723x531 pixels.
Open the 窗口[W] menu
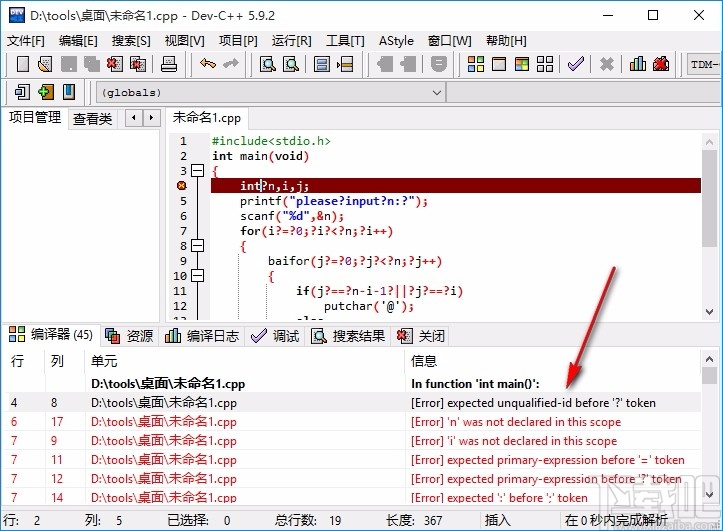450,41
